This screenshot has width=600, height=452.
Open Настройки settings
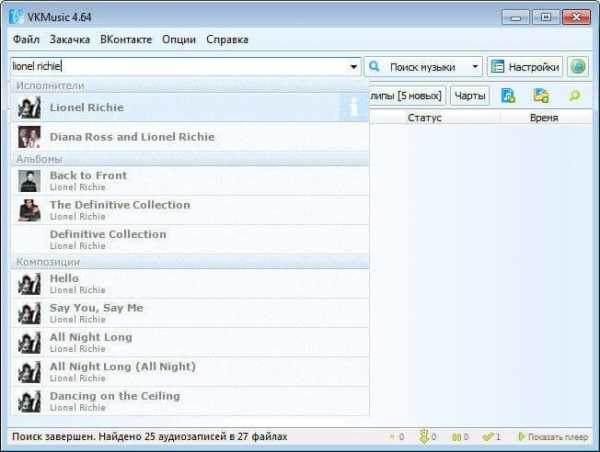(525, 67)
